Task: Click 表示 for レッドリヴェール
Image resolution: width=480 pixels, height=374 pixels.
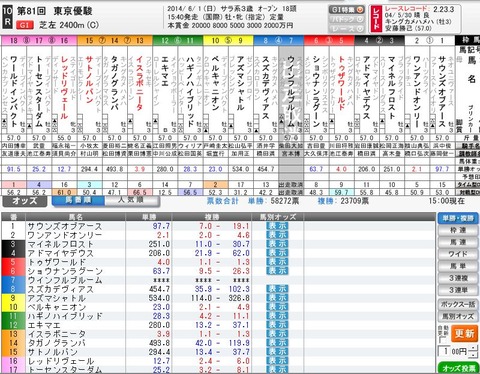Action: pyautogui.click(x=277, y=361)
